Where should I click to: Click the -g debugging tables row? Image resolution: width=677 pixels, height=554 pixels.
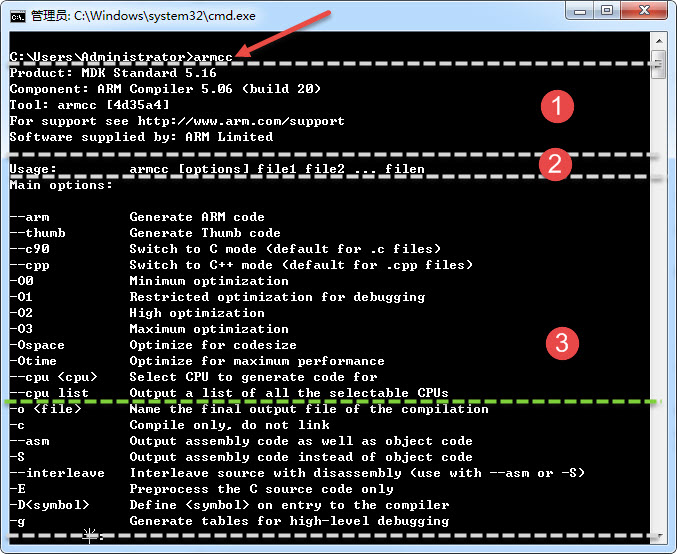click(x=229, y=521)
